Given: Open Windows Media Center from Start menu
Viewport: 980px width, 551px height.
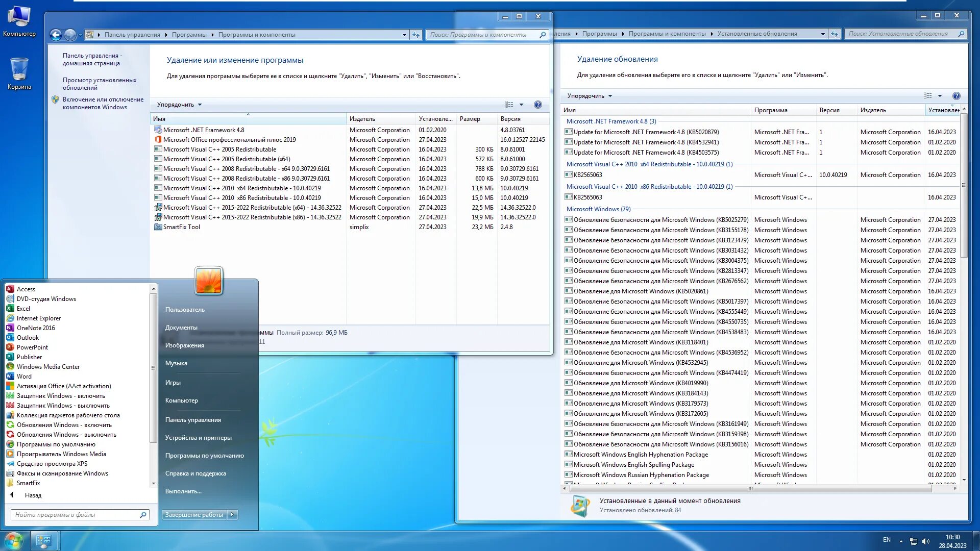Looking at the screenshot, I should pyautogui.click(x=48, y=367).
